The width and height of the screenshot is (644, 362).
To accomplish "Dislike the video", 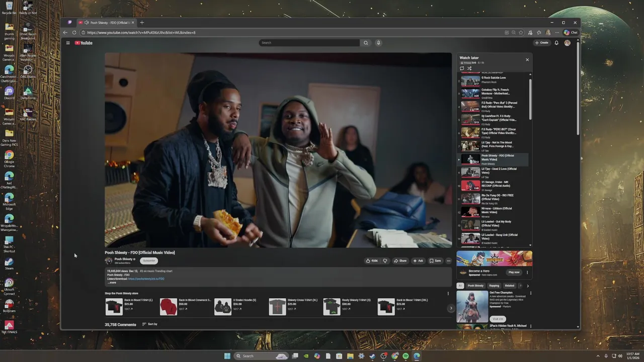I will (385, 260).
